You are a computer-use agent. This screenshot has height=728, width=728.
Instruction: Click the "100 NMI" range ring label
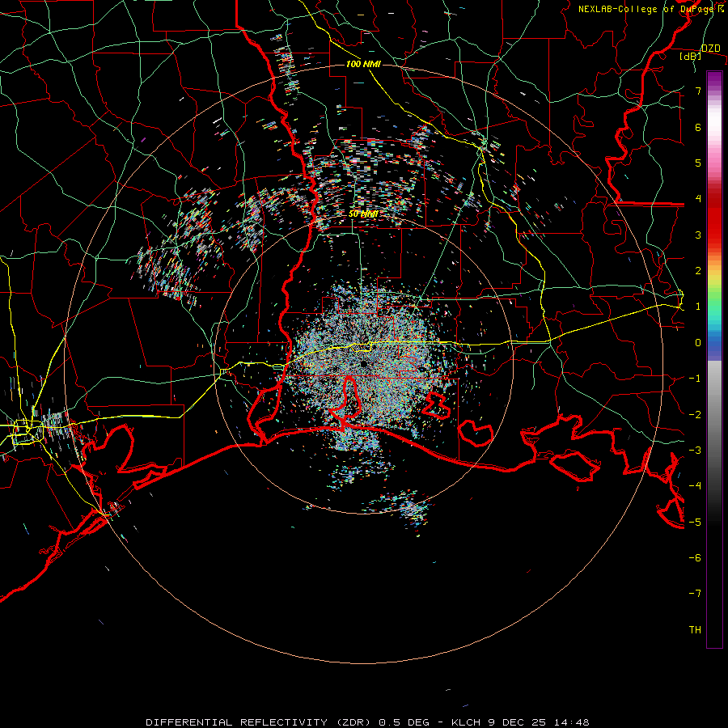pyautogui.click(x=363, y=64)
